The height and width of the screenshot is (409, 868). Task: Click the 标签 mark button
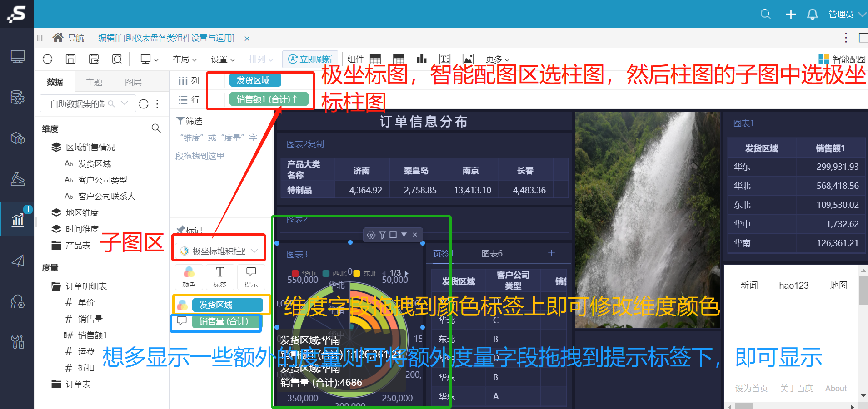(x=220, y=277)
